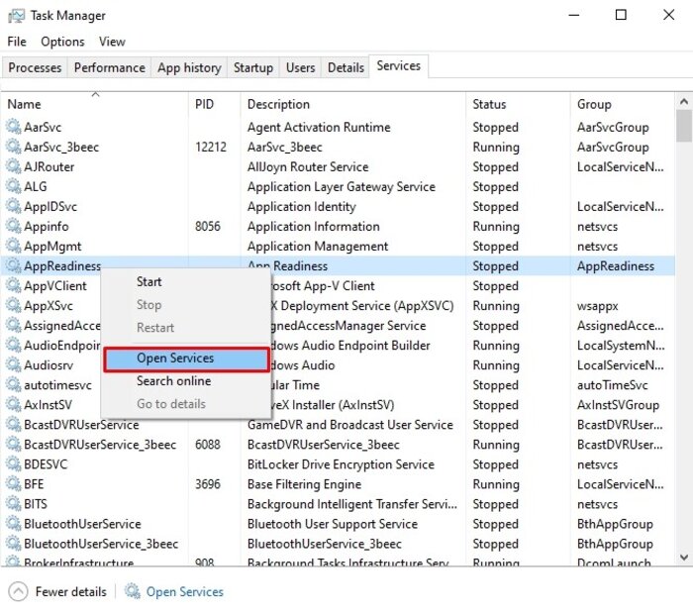
Task: Click PID 3696 cell
Action: [x=208, y=484]
